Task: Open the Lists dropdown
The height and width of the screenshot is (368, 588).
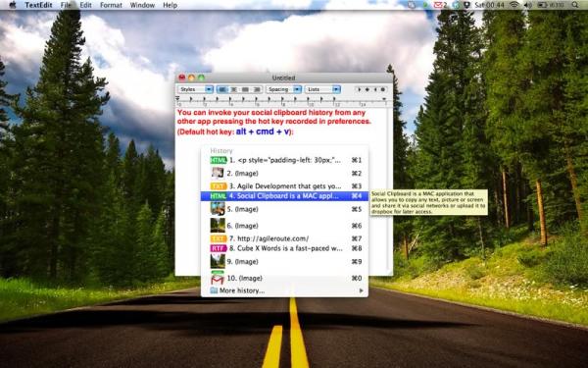Action: pyautogui.click(x=322, y=89)
